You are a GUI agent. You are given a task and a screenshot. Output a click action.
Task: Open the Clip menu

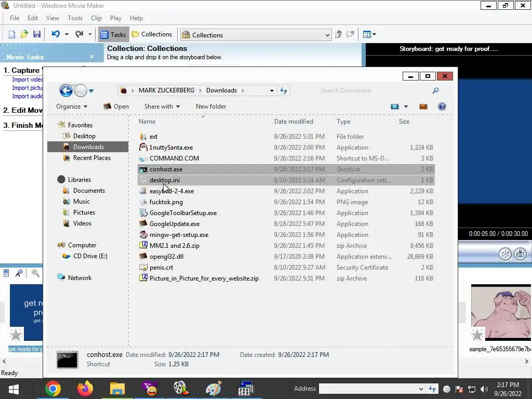(x=96, y=18)
